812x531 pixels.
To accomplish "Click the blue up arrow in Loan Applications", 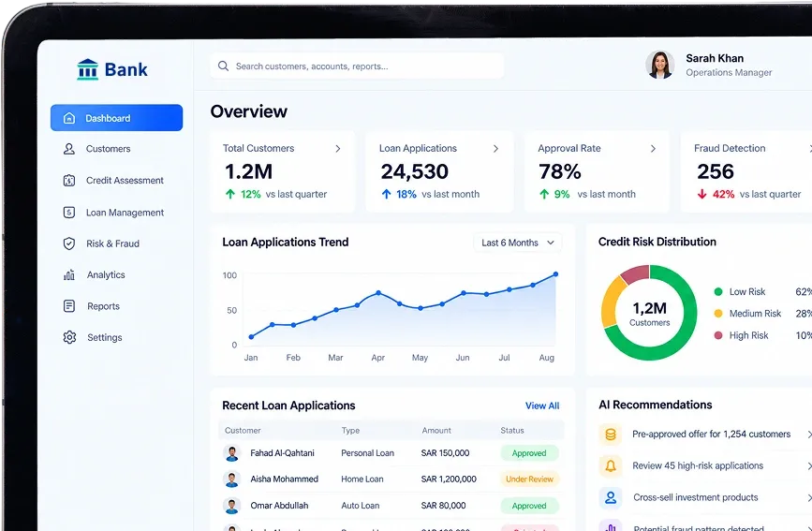I will [x=386, y=194].
